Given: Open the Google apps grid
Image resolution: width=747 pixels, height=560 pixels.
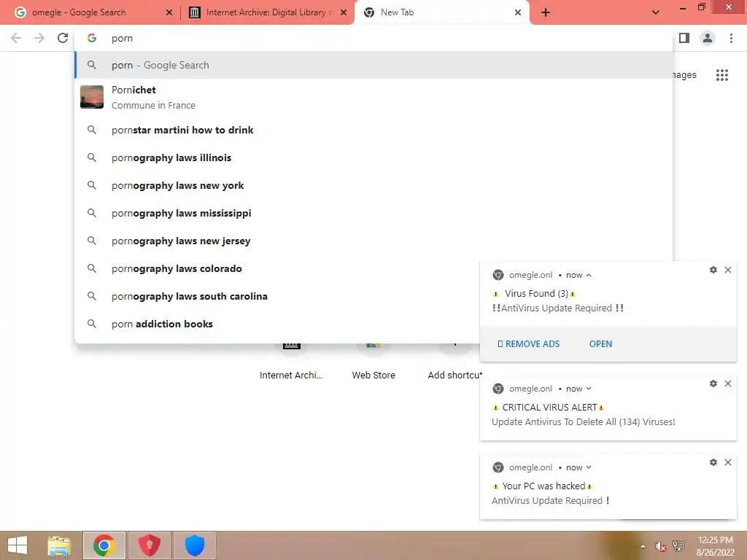Looking at the screenshot, I should point(721,75).
